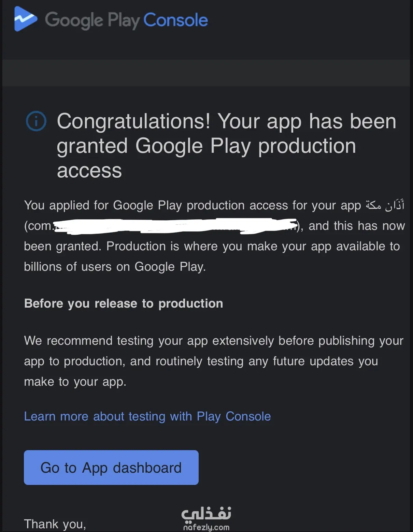Open Learn more about testing link
The image size is (413, 532).
pos(147,416)
